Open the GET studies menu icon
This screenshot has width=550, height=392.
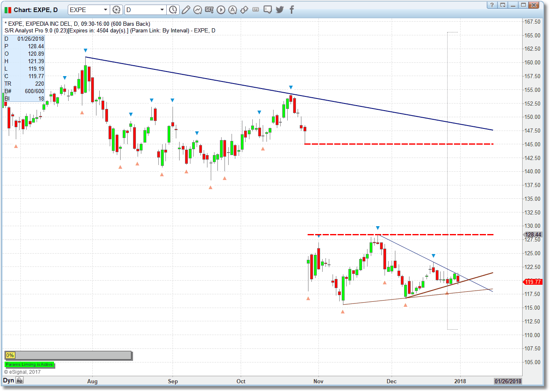coord(210,9)
